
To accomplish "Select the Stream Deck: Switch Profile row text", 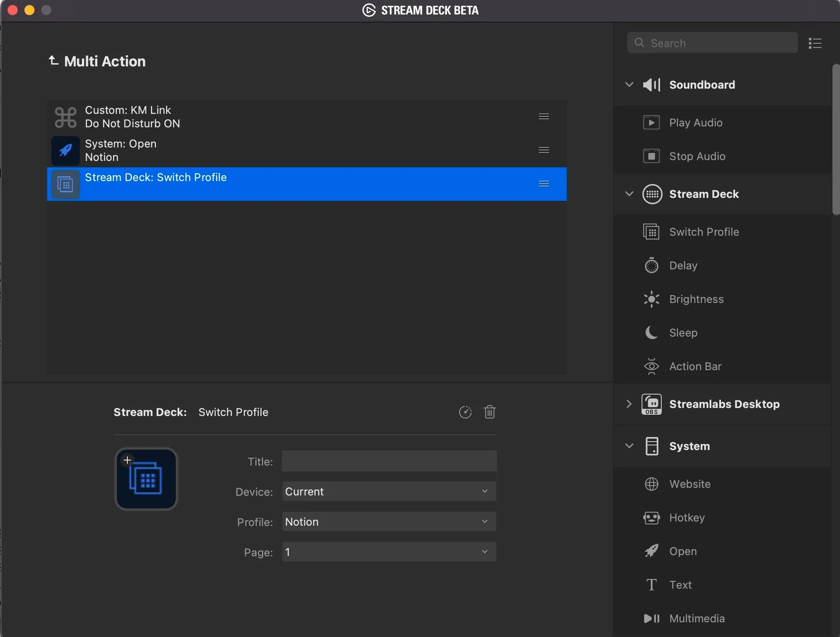I will coord(156,177).
